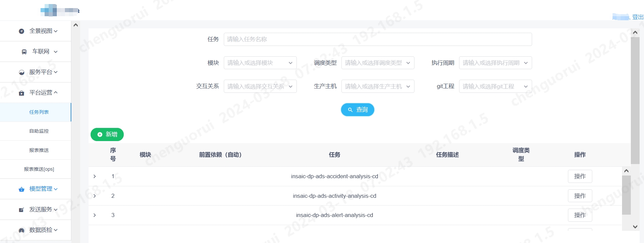The height and width of the screenshot is (243, 644).
Task: Open 报表推送[ops] submenu item
Action: pos(35,169)
